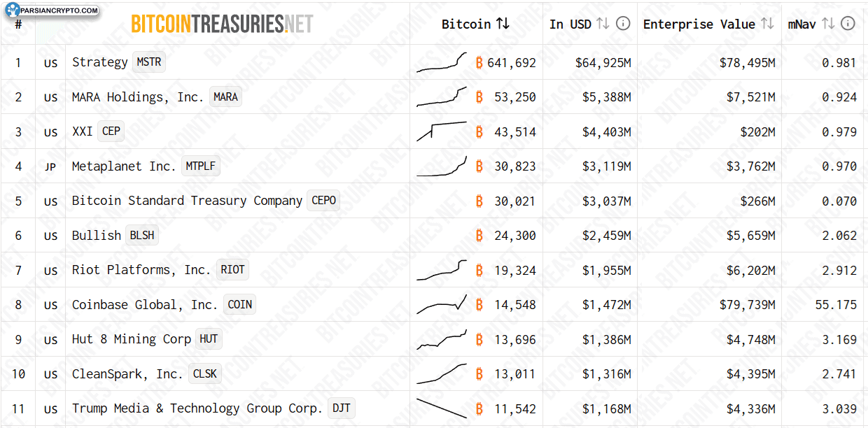Sort by Enterprise Value arrows icon
This screenshot has width=868, height=428.
coord(767,24)
